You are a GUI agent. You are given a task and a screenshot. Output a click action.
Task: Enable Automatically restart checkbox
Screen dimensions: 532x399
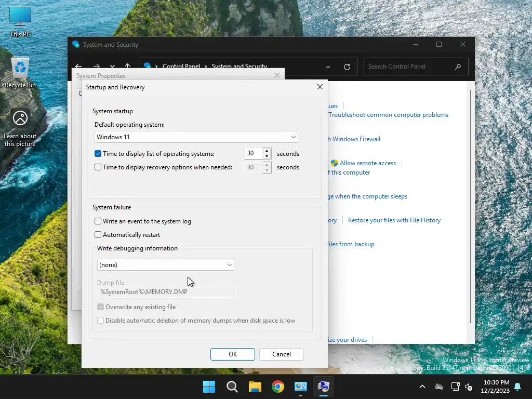(98, 235)
